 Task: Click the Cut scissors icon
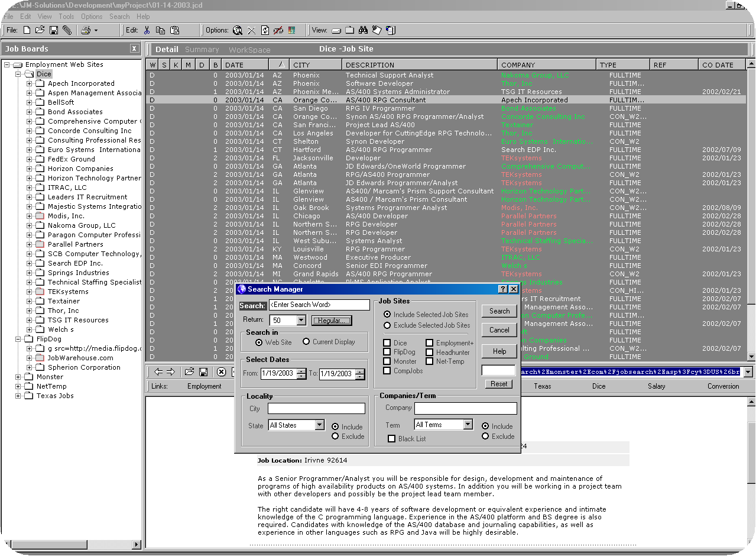tap(147, 30)
